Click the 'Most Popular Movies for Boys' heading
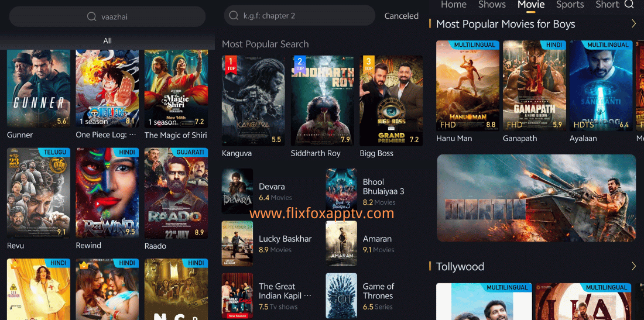Image resolution: width=644 pixels, height=320 pixels. point(506,24)
